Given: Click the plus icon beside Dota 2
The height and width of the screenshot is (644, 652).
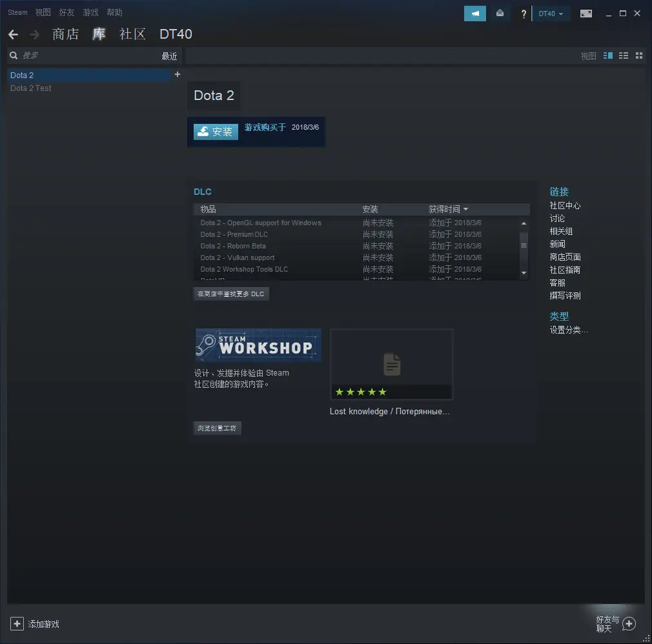Looking at the screenshot, I should 178,75.
